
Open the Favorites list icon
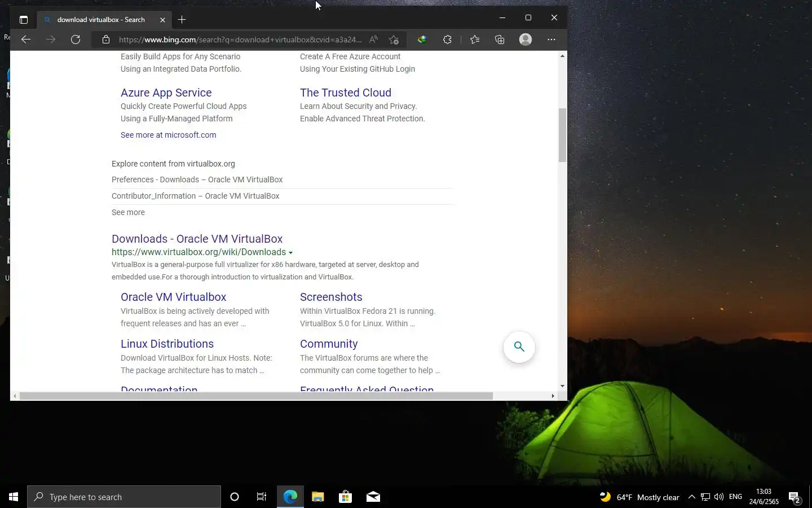coord(475,40)
